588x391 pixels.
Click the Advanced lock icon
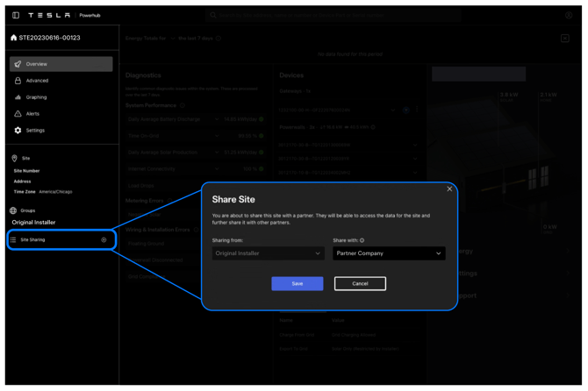point(18,81)
